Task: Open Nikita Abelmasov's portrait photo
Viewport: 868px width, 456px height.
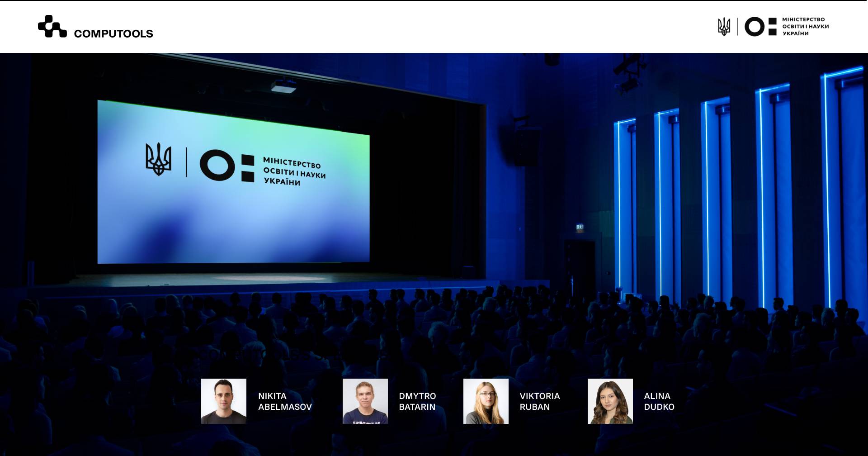Action: (224, 401)
